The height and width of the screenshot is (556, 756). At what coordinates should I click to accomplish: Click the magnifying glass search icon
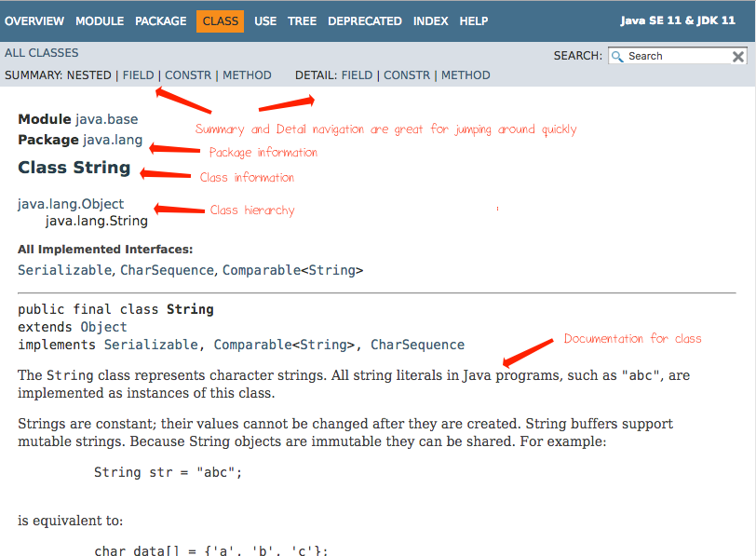tap(616, 56)
